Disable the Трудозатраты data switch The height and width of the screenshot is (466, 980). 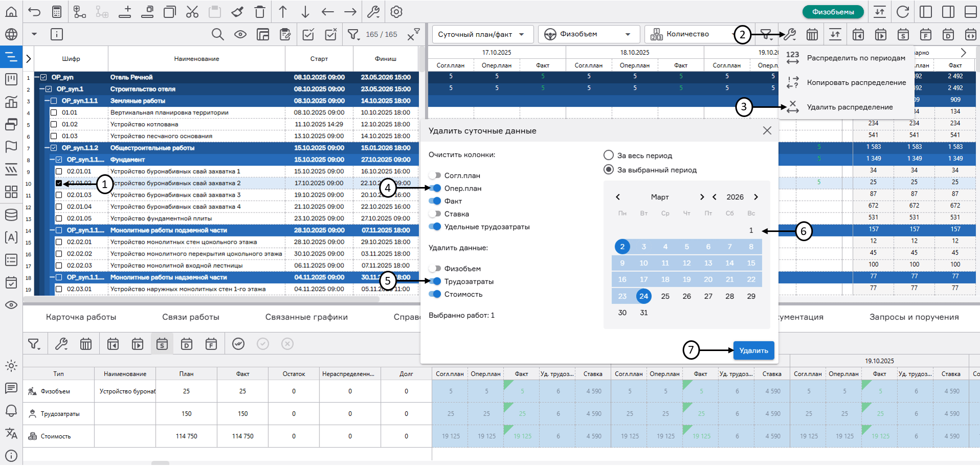(435, 281)
